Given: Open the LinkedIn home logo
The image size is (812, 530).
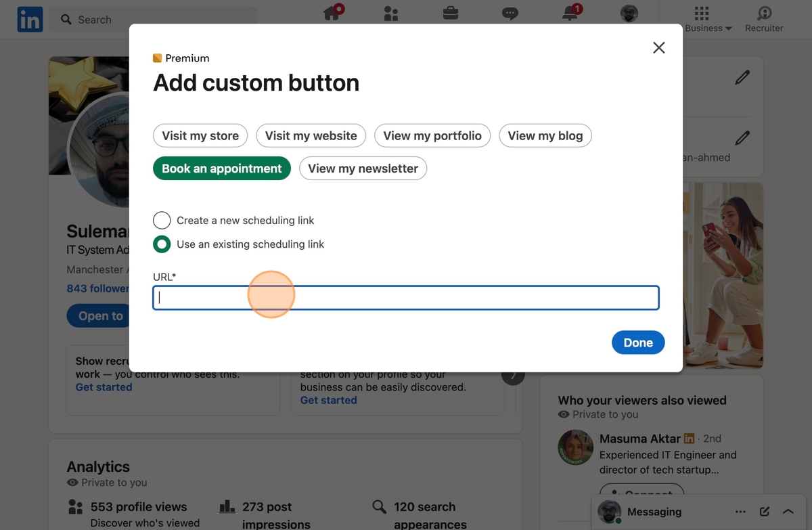Looking at the screenshot, I should 30,20.
